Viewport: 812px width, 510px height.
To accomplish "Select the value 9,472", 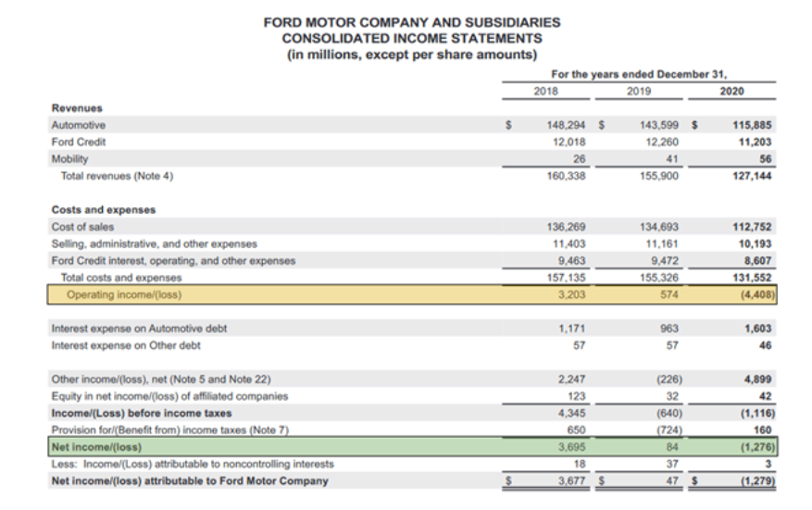I will (x=665, y=261).
